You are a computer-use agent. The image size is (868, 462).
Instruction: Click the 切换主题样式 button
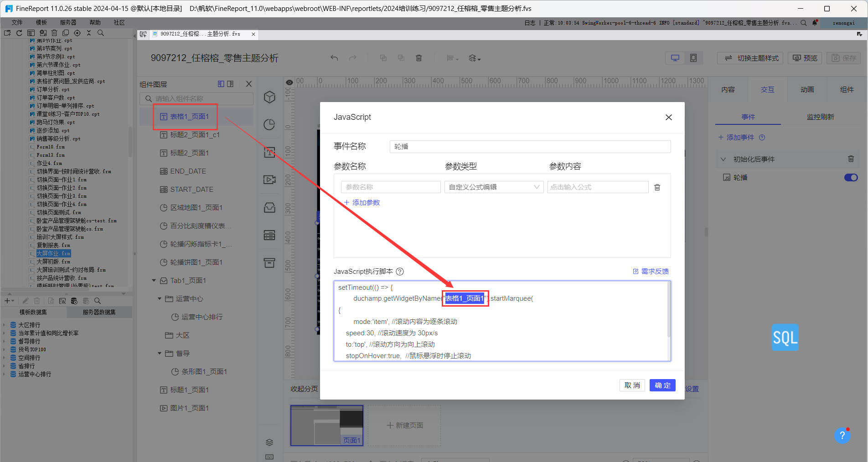pyautogui.click(x=750, y=58)
